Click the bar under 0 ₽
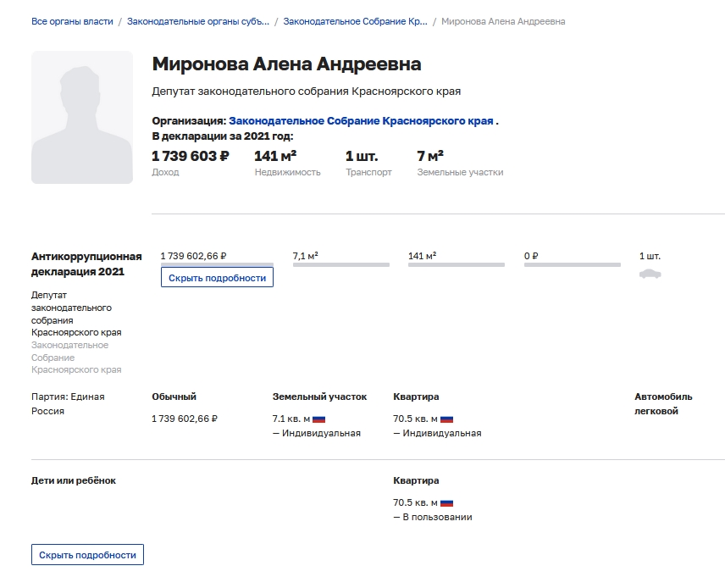 pos(572,265)
